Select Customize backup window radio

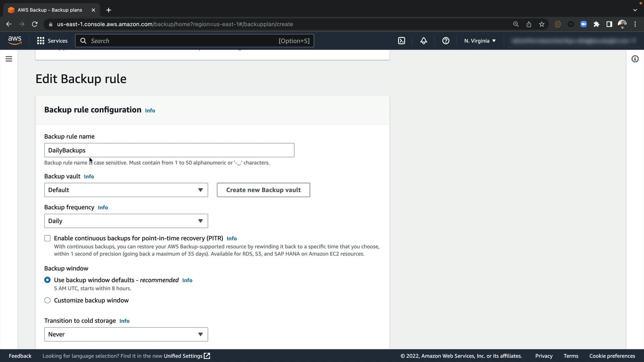pos(47,300)
